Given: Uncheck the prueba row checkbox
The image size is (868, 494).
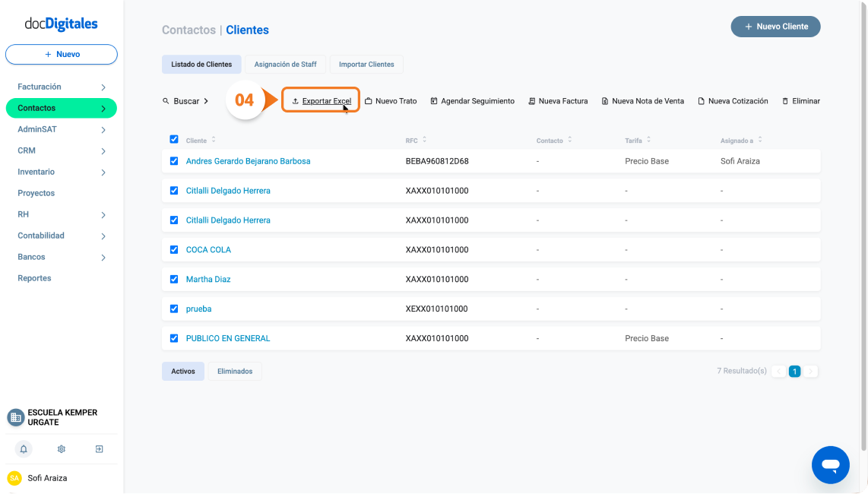Looking at the screenshot, I should 174,309.
